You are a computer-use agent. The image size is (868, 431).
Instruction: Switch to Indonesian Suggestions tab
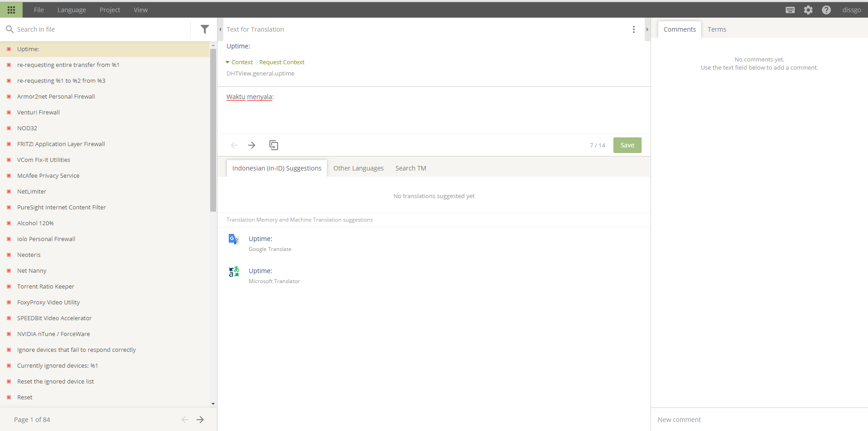tap(277, 168)
